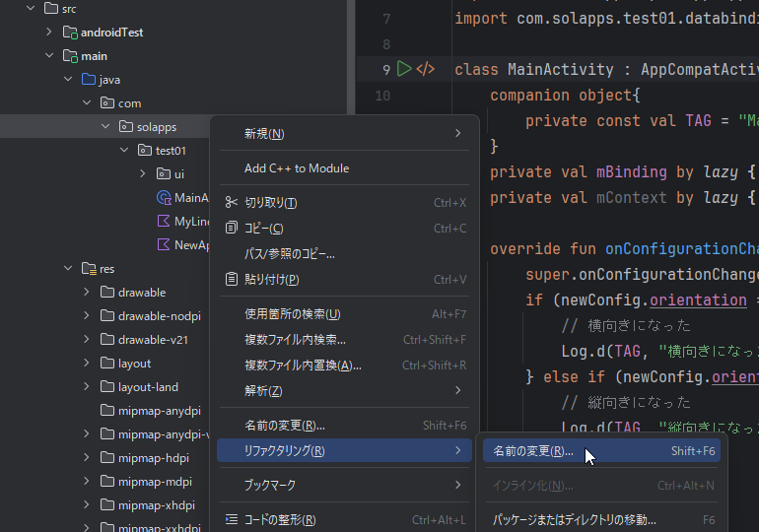Choose Add C++ to Module
The image size is (759, 532).
tap(296, 168)
